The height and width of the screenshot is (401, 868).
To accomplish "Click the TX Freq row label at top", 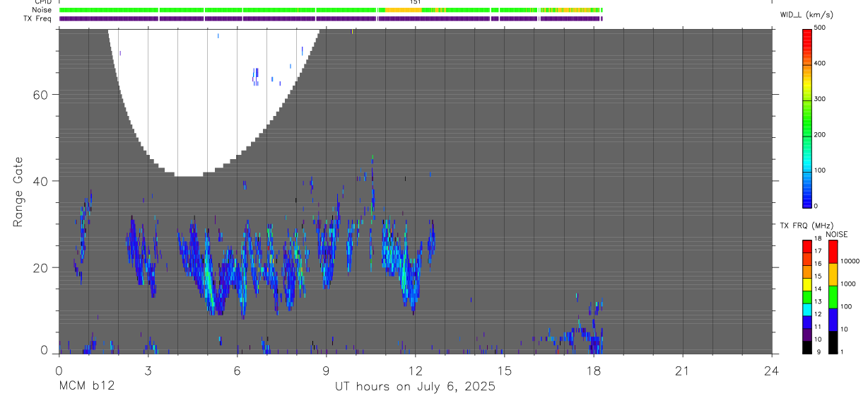I will (x=38, y=18).
